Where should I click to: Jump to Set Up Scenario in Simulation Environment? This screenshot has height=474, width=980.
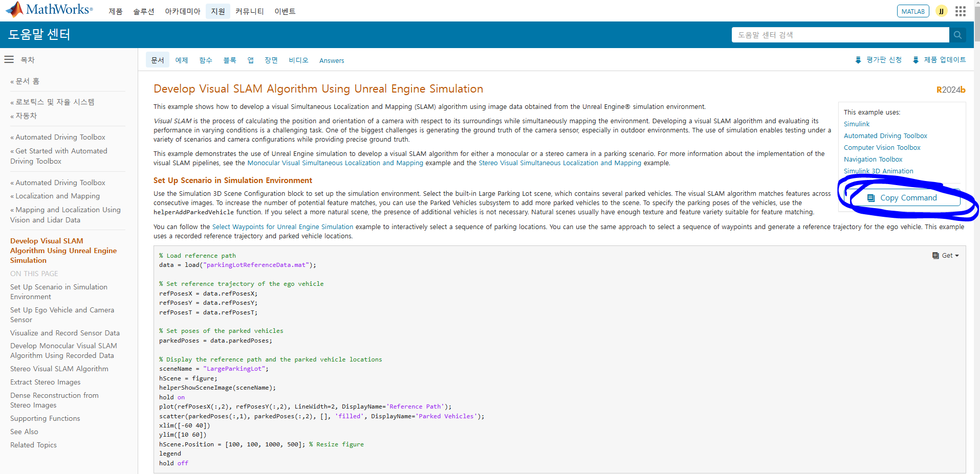coord(59,292)
